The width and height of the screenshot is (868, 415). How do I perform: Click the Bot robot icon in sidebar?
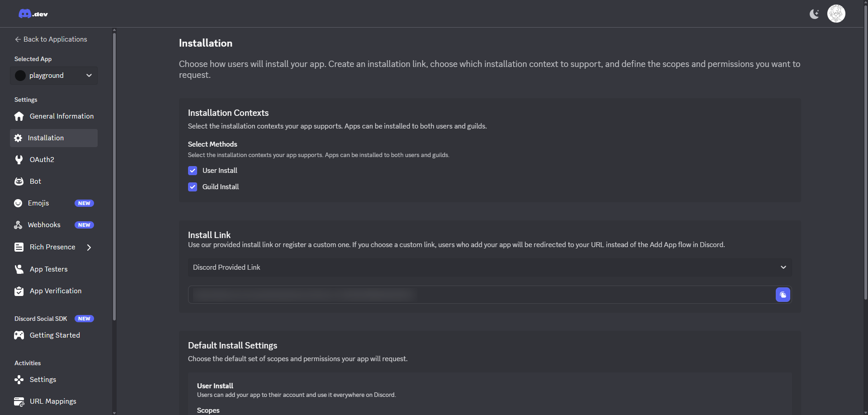pos(19,181)
